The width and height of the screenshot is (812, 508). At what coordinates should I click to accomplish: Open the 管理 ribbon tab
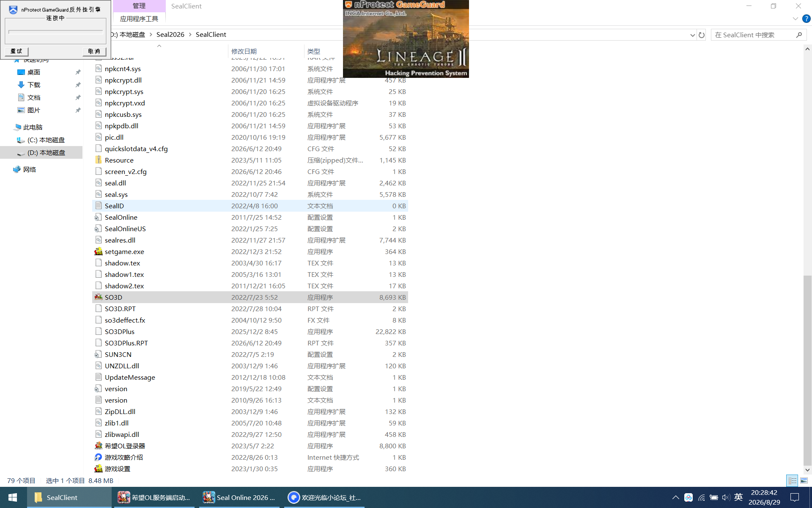139,6
